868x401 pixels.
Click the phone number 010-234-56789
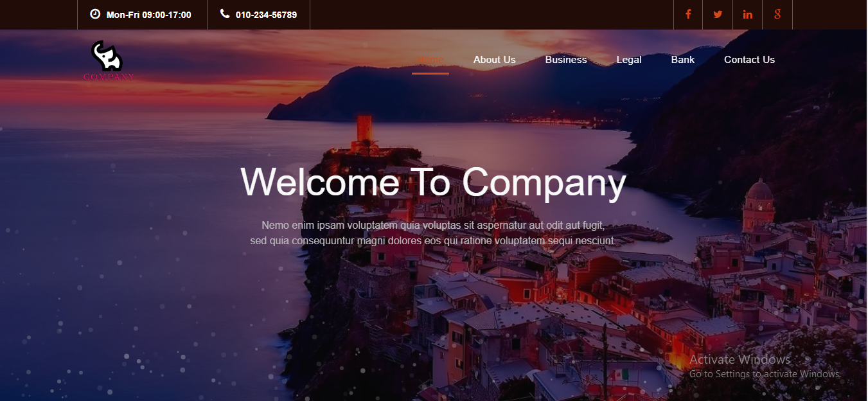coord(266,15)
